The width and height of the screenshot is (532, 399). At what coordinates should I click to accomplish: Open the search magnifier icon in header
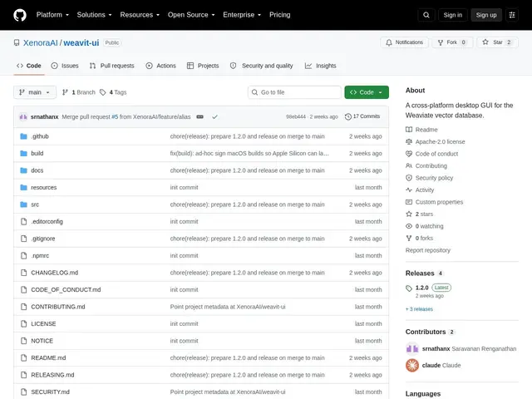pyautogui.click(x=426, y=15)
